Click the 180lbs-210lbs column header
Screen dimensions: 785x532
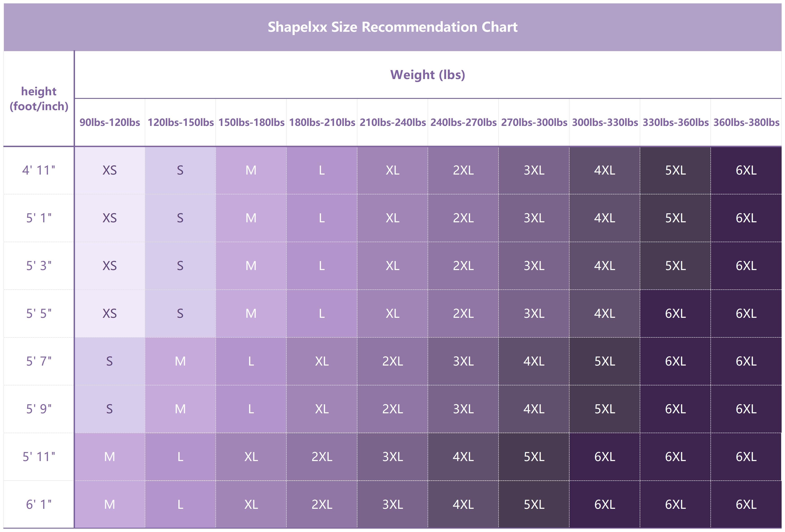tap(322, 122)
